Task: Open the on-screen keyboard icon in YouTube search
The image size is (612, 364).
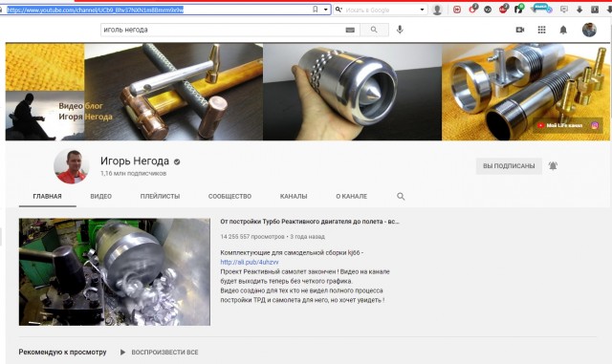Action: point(350,30)
